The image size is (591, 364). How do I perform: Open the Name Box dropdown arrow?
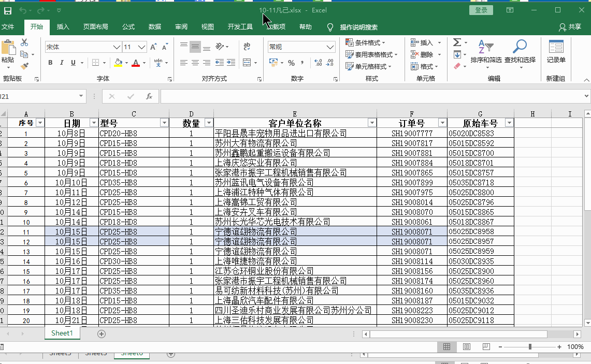[x=81, y=96]
